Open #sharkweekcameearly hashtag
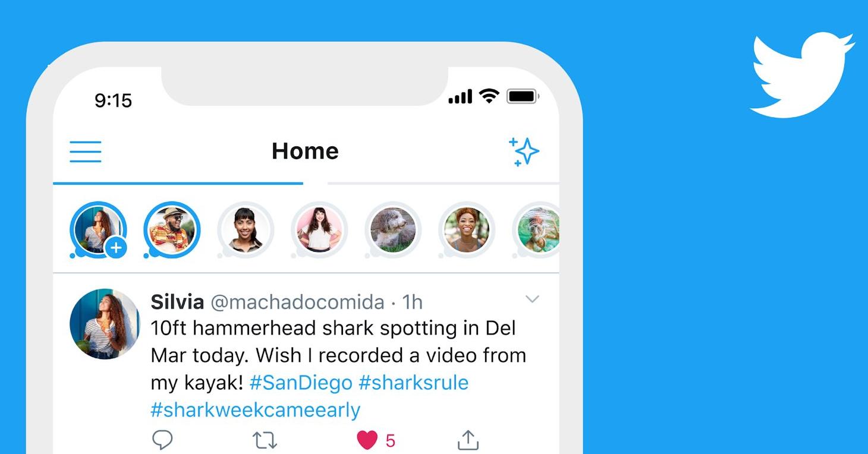This screenshot has height=454, width=868. [256, 409]
